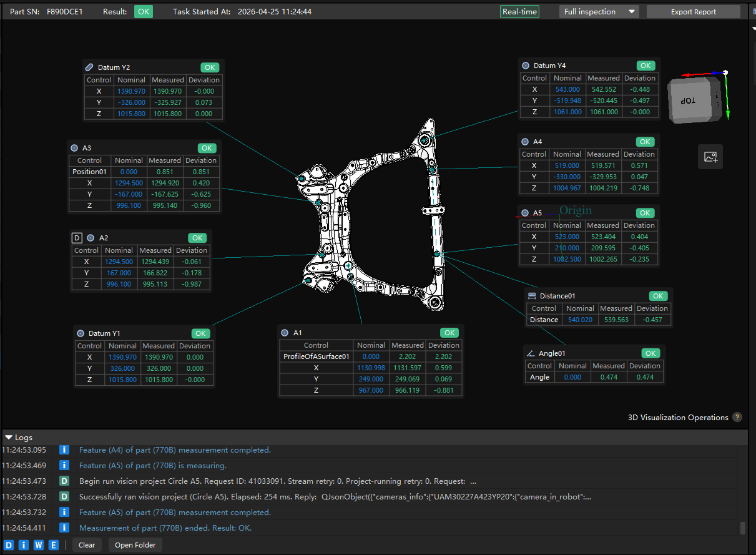
Task: Toggle the Info (i) log filter
Action: [24, 545]
